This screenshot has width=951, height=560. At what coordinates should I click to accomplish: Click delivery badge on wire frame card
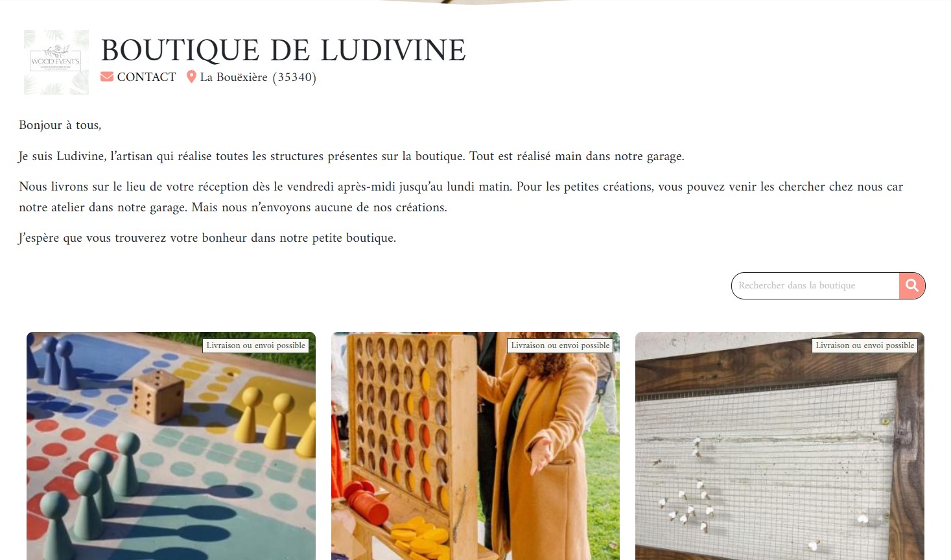click(865, 345)
